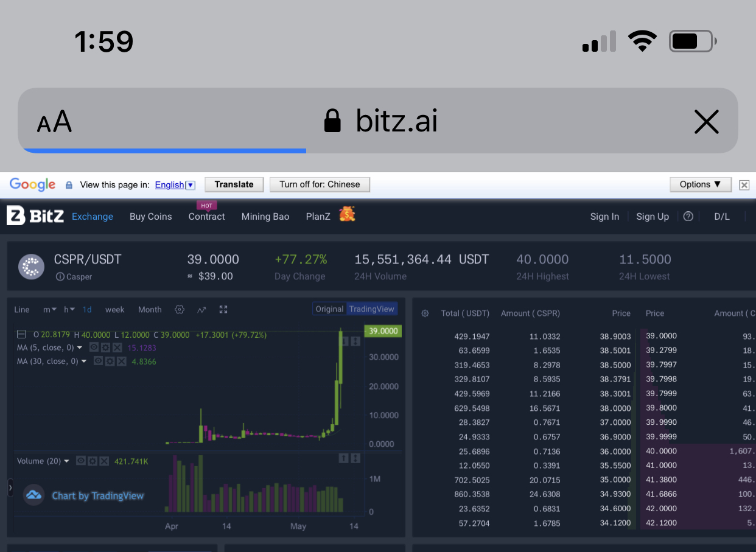Click the Sign Up link
This screenshot has width=756, height=552.
[653, 217]
